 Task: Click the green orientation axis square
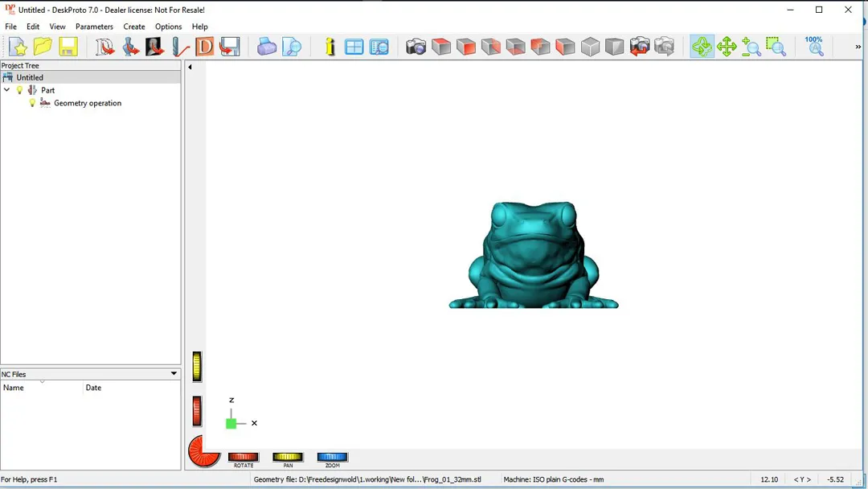tap(231, 424)
